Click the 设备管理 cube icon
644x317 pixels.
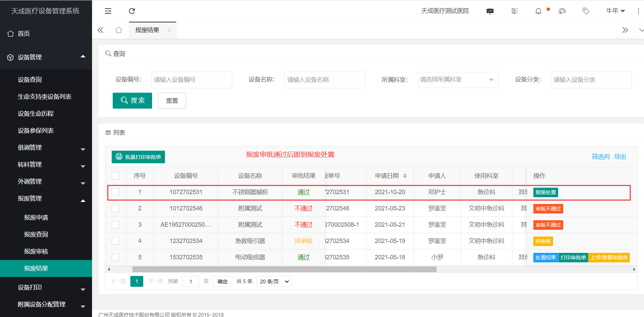click(x=11, y=57)
